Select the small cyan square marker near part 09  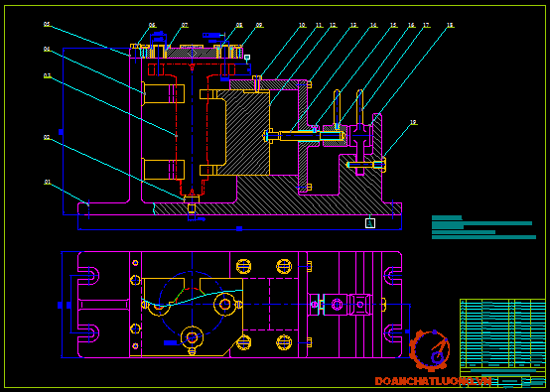point(247,57)
